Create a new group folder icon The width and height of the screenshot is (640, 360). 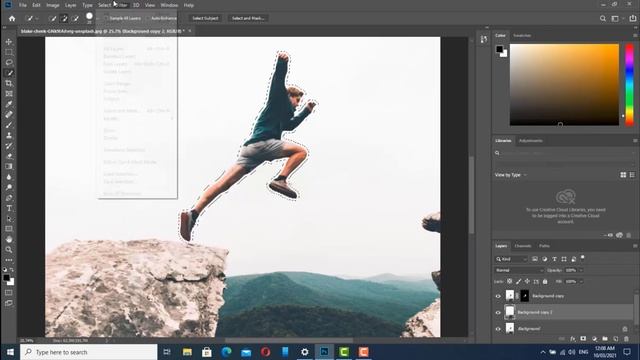point(605,339)
